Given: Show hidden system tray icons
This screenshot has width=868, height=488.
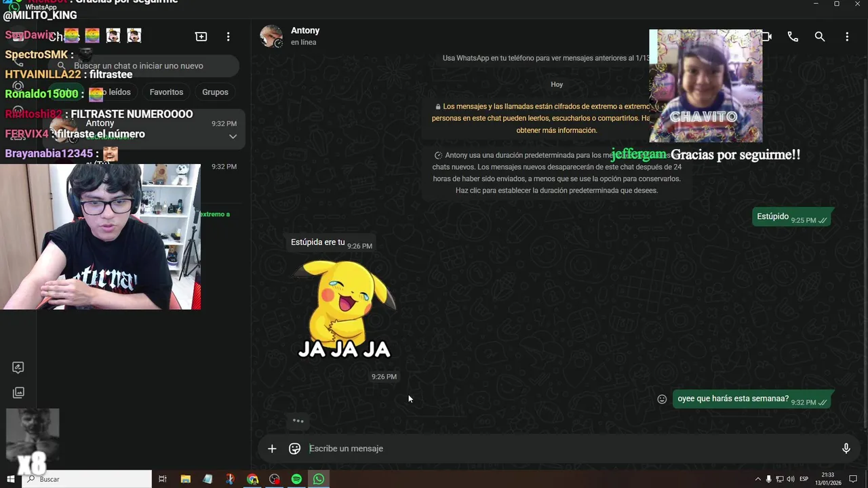Looking at the screenshot, I should [x=758, y=479].
